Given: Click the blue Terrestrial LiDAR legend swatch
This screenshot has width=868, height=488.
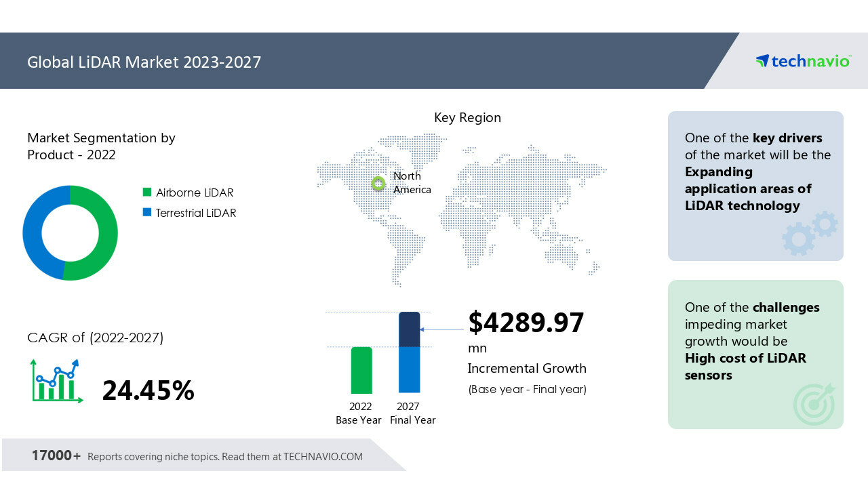Looking at the screenshot, I should coord(147,213).
